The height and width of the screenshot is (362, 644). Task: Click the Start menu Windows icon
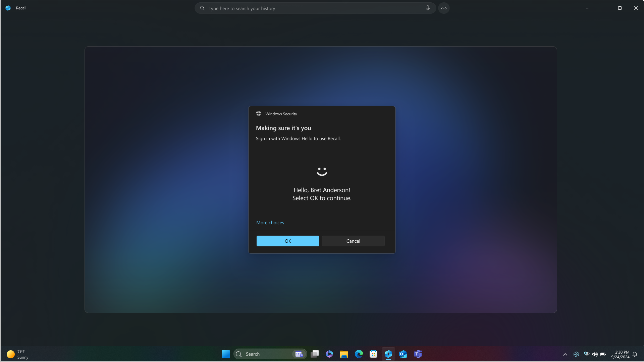[226, 354]
